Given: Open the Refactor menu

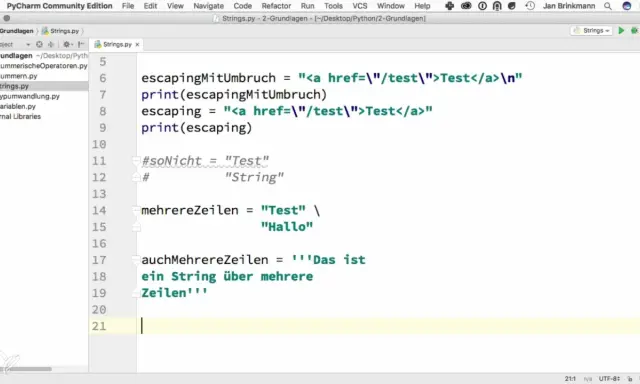Looking at the screenshot, I should [x=276, y=6].
